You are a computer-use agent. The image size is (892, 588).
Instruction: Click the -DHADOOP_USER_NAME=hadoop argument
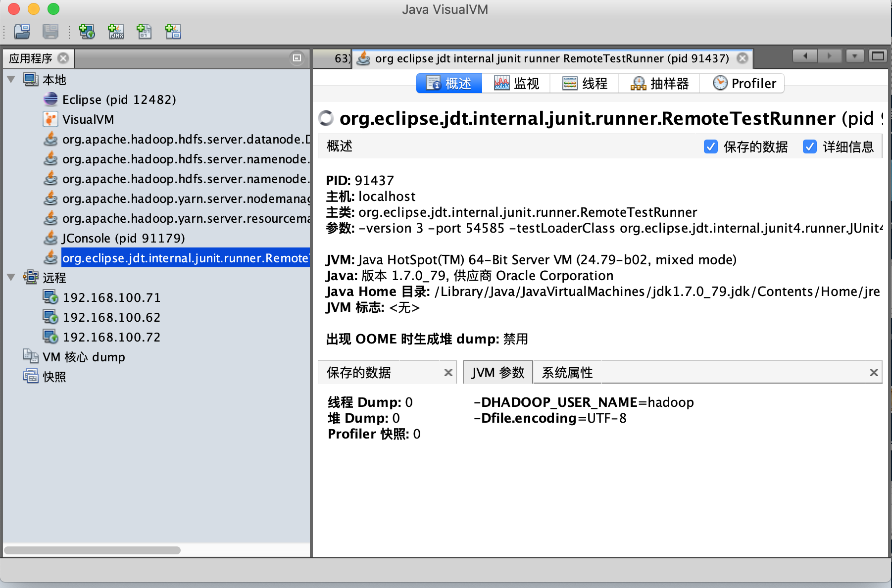coord(584,402)
